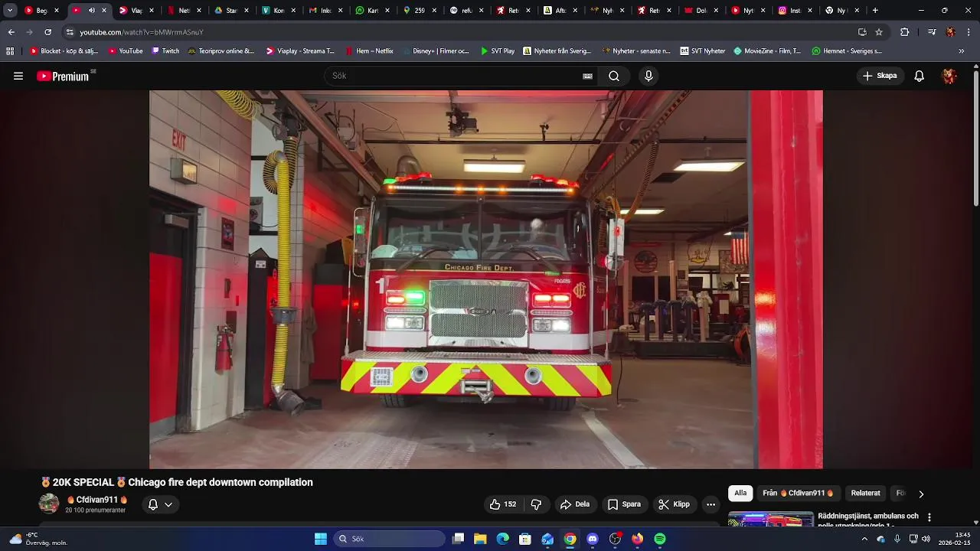Dislike the video with thumbs down

(536, 504)
